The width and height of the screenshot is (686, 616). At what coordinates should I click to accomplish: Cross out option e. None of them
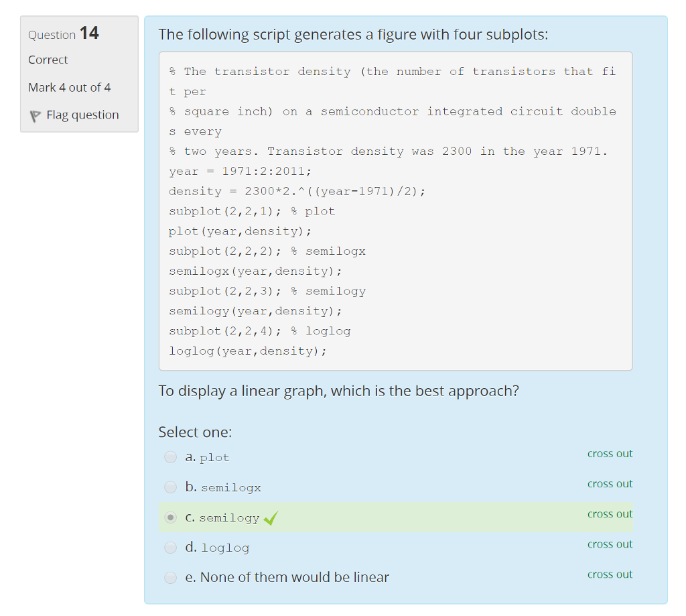(610, 574)
